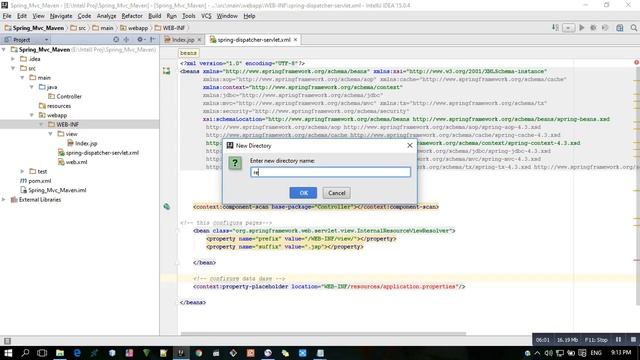The image size is (640, 360).
Task: Click the Spring beans gutter icon at line 2
Action: 167,71
